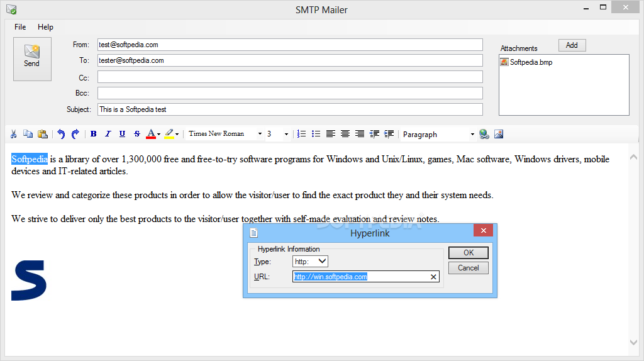
Task: Toggle italic formatting
Action: (x=108, y=134)
